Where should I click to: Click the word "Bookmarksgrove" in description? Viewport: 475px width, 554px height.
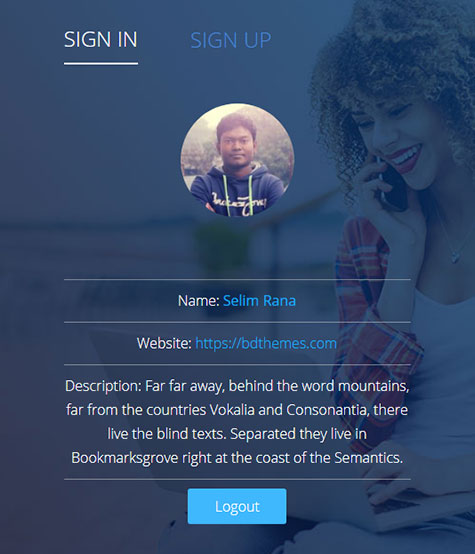125,458
